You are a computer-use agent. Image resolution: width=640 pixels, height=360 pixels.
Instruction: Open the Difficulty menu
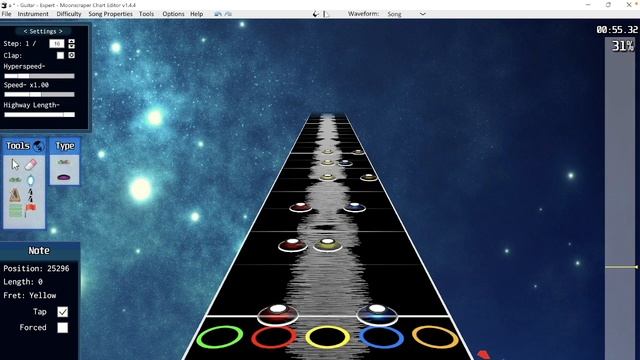click(x=69, y=14)
